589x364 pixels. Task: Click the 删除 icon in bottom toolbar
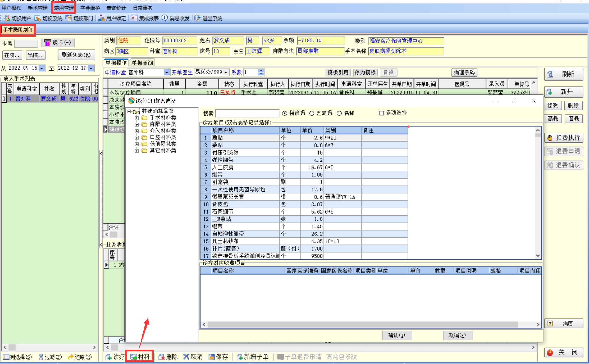(162, 357)
